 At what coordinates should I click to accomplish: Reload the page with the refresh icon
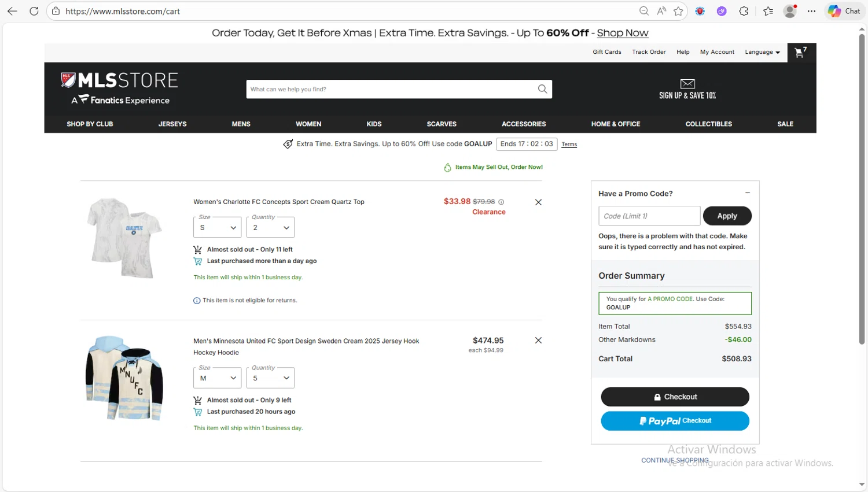point(34,11)
